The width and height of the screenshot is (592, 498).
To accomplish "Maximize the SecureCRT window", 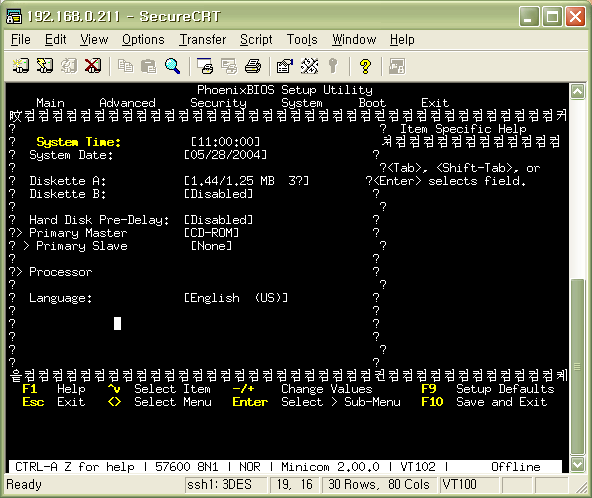I will [x=552, y=17].
